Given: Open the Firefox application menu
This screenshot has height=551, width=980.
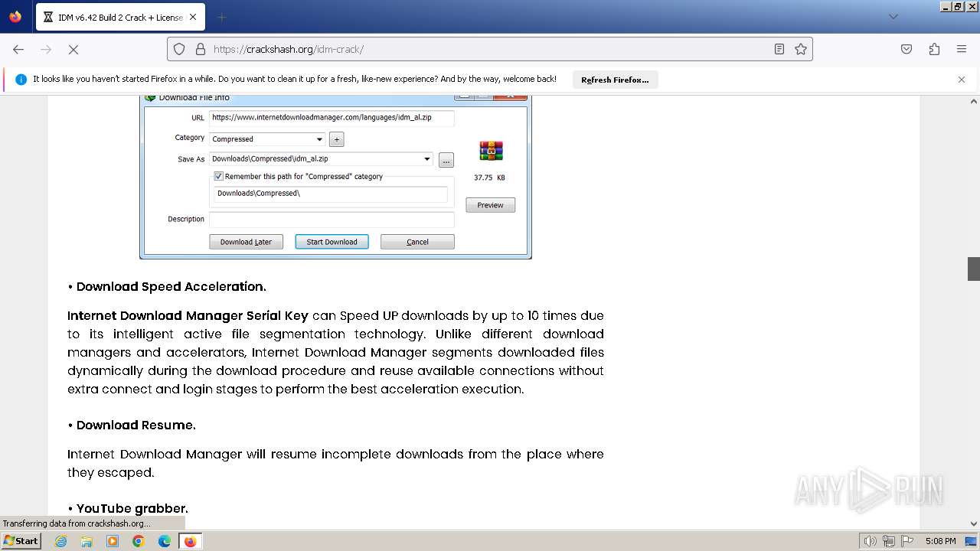Looking at the screenshot, I should [962, 49].
